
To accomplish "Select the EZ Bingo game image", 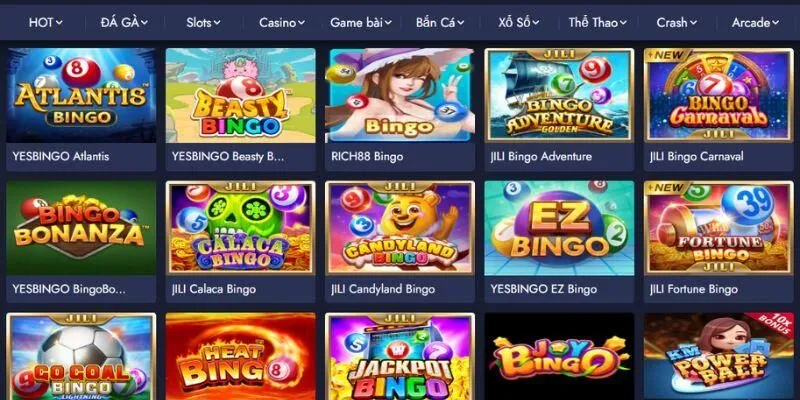I will (559, 228).
